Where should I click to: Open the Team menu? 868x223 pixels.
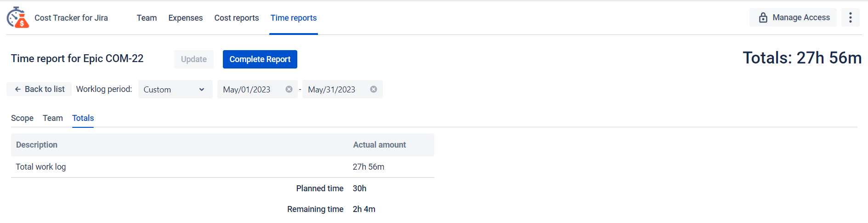[x=147, y=18]
